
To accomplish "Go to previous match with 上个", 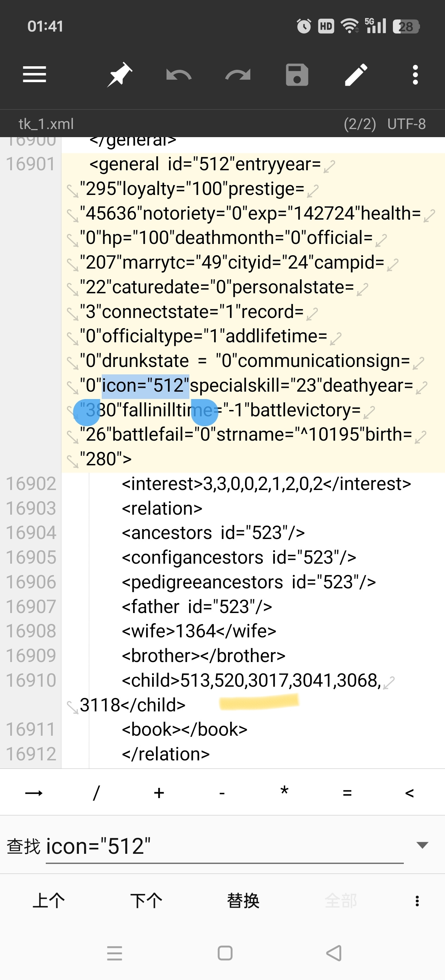I will [49, 900].
